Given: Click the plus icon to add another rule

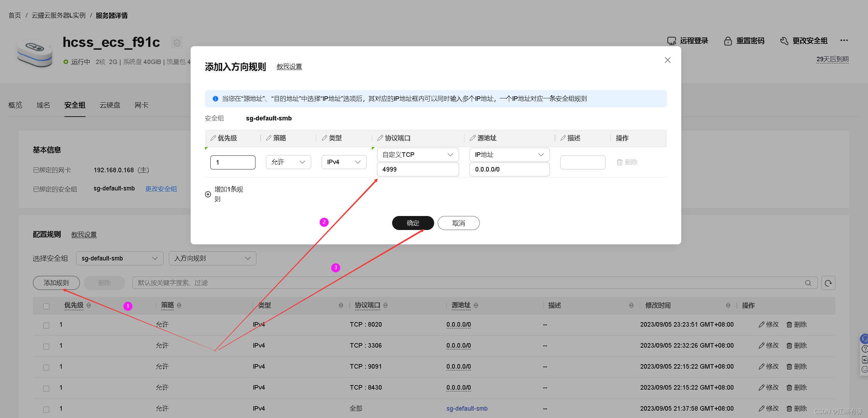Looking at the screenshot, I should pyautogui.click(x=207, y=194).
